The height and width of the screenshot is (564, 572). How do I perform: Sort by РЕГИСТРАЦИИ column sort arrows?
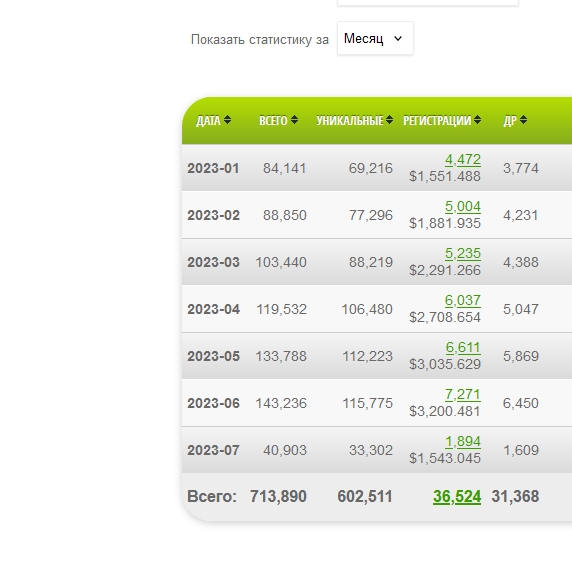pyautogui.click(x=477, y=120)
